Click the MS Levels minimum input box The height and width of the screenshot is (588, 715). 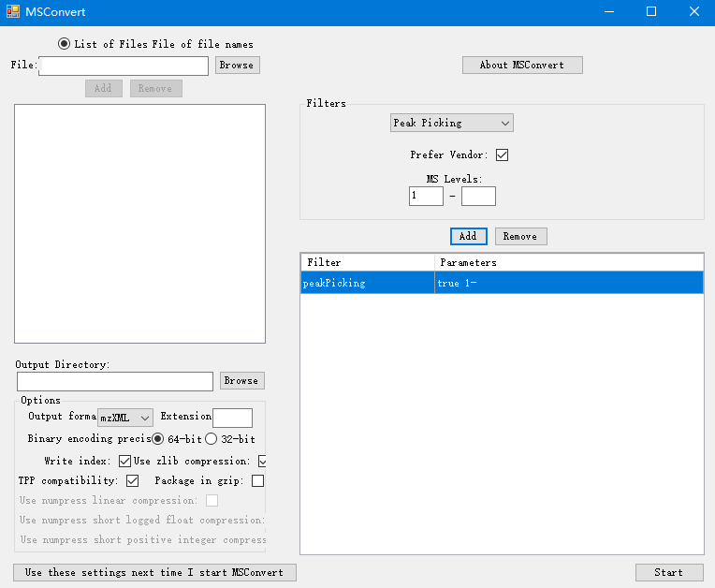[x=426, y=196]
